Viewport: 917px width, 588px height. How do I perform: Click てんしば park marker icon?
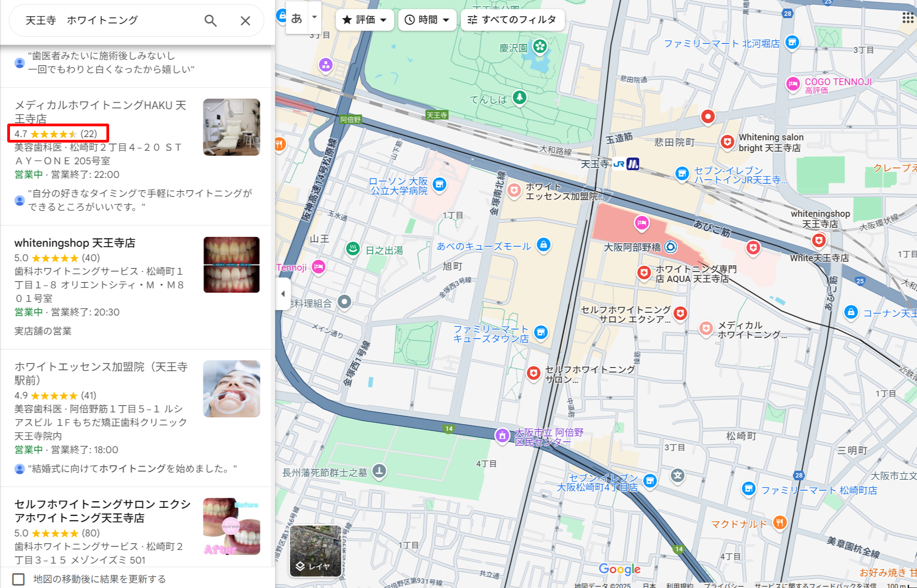pyautogui.click(x=519, y=97)
